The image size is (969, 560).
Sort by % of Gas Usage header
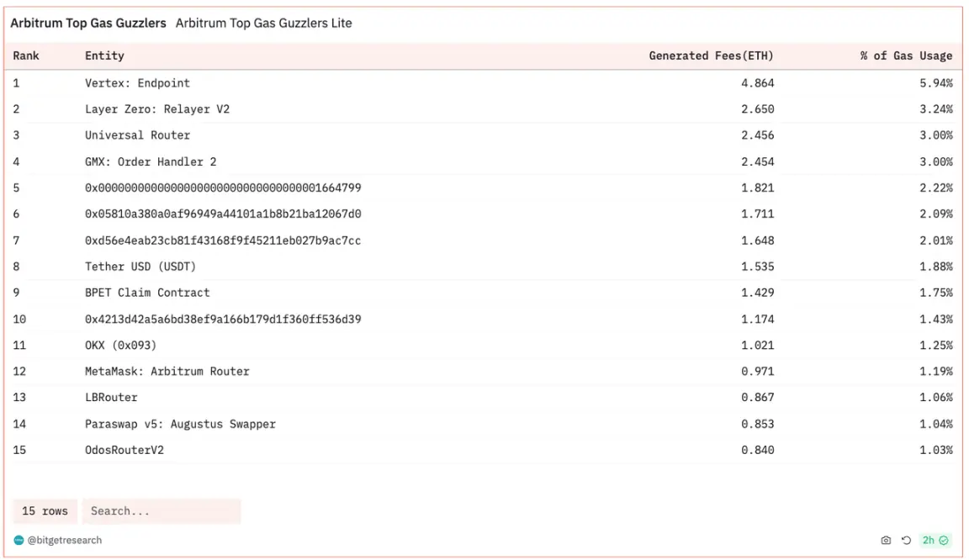pos(906,55)
